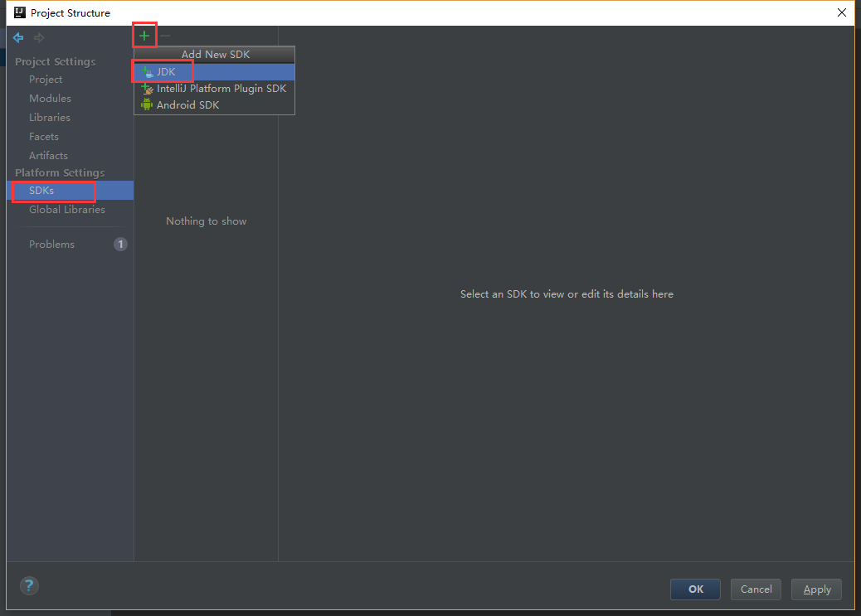Choose IntelliJ Platform Plugin SDK option
The image size is (861, 616).
tap(215, 89)
